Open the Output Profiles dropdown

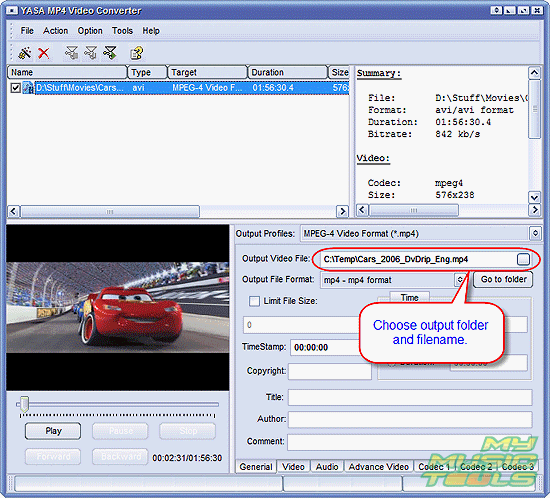[x=535, y=233]
